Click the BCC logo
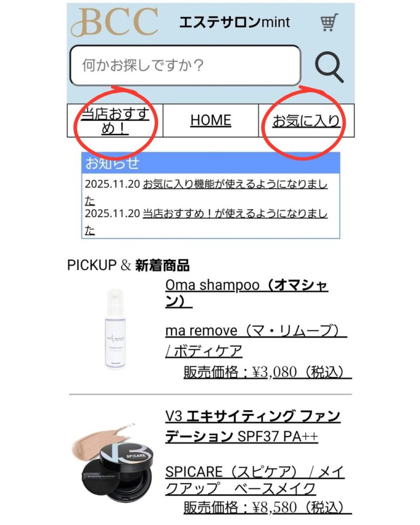420x525 pixels. click(x=114, y=22)
